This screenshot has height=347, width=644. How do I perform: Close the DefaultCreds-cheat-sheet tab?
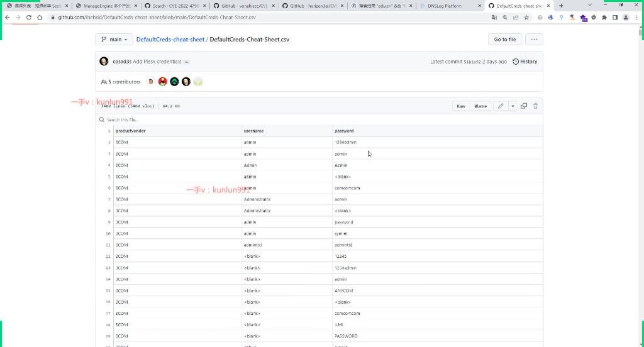pos(548,6)
